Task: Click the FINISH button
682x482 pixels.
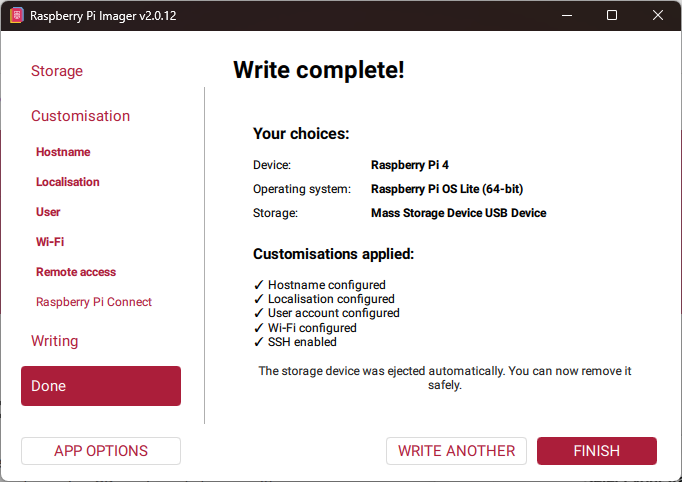Action: tap(597, 451)
